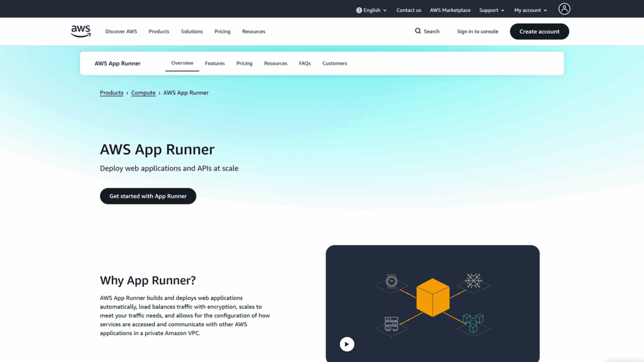Switch to the App Runner Resources tab
This screenshot has width=644, height=362.
pos(275,63)
